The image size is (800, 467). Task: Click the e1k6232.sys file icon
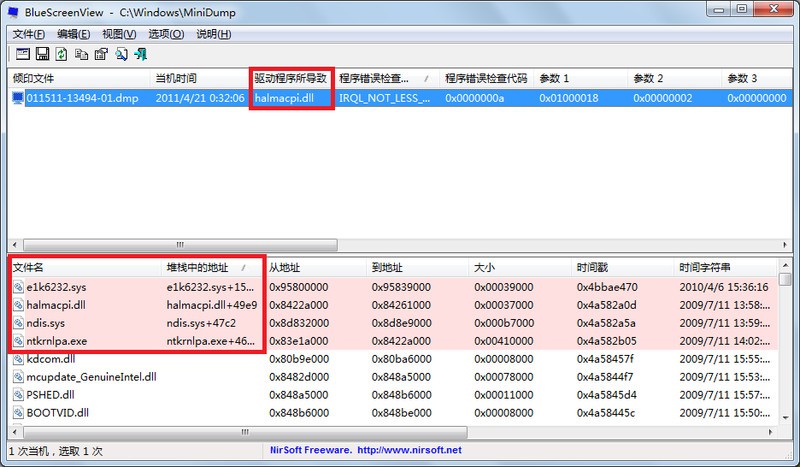click(18, 287)
